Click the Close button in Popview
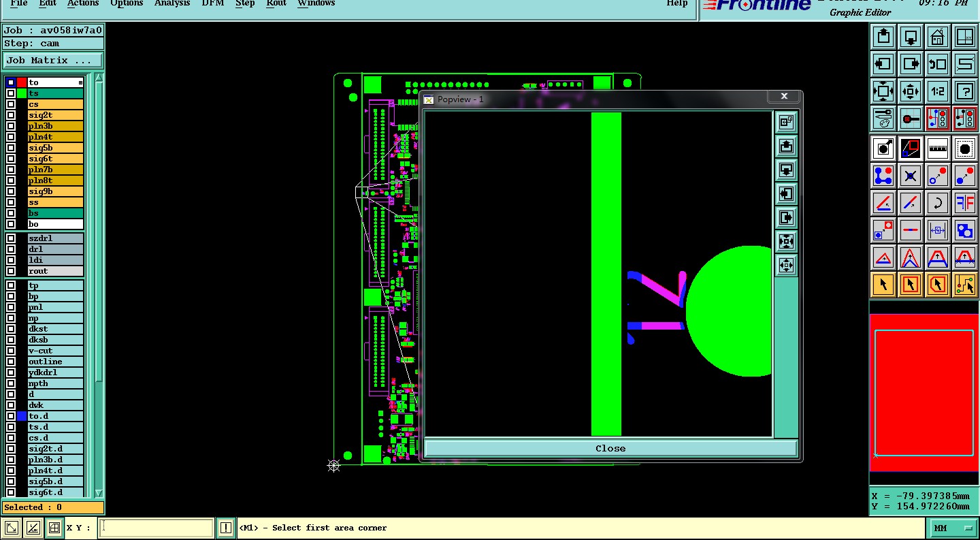 610,448
